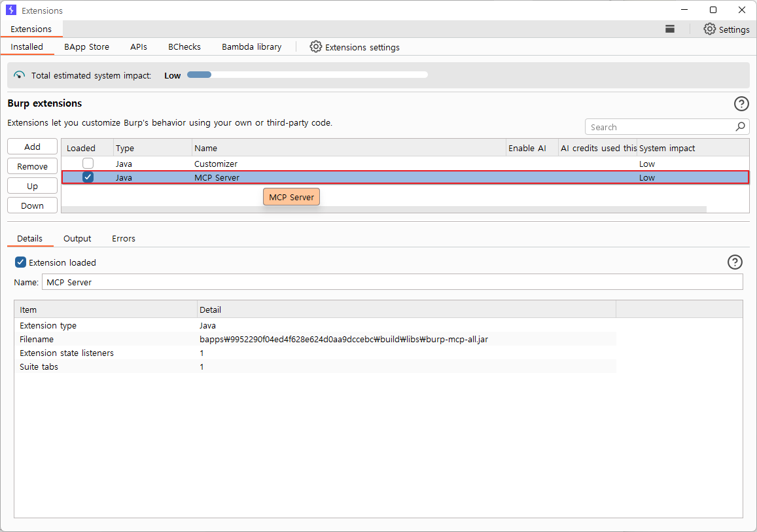Open Settings via the gear icon
This screenshot has height=532, width=757.
[709, 29]
